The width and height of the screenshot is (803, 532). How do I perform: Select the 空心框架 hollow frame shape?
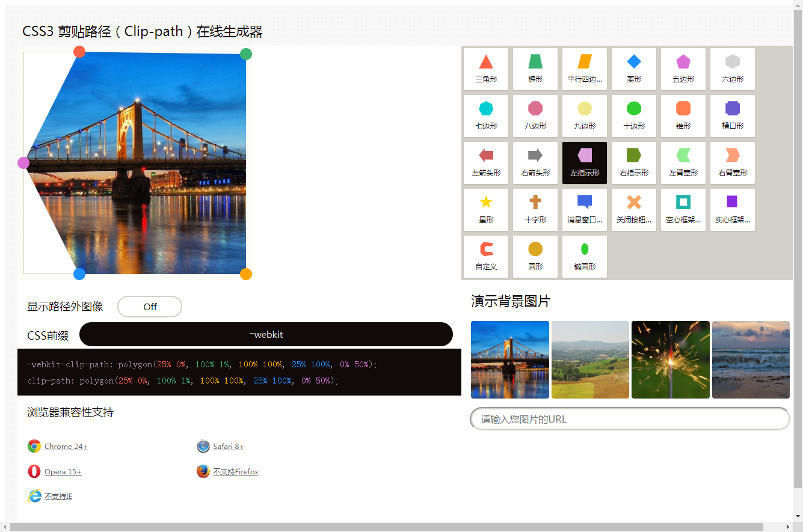coord(683,209)
